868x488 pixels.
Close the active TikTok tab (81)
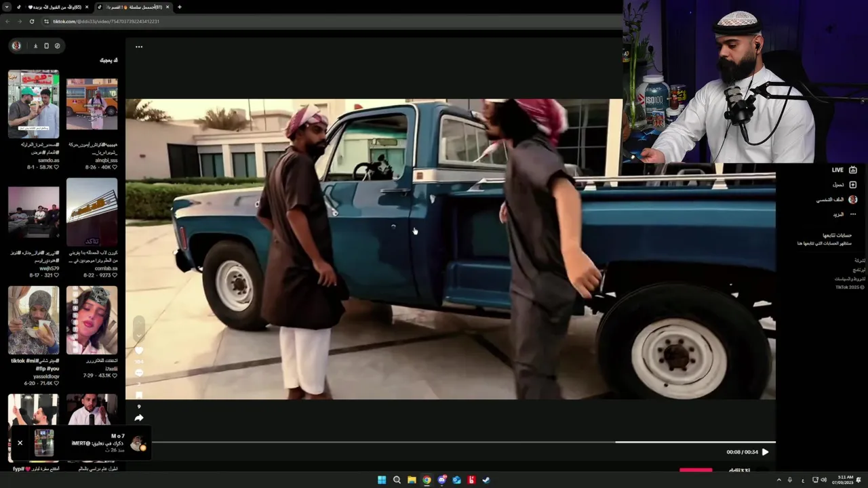[167, 7]
